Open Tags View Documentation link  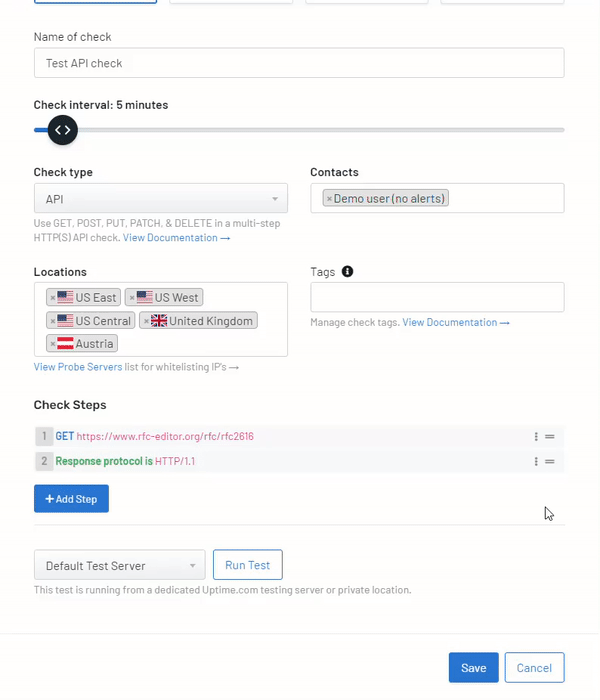click(456, 322)
